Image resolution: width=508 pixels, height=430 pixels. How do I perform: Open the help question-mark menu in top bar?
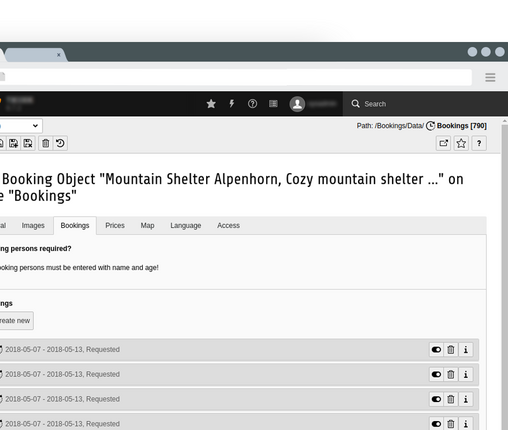pos(252,104)
